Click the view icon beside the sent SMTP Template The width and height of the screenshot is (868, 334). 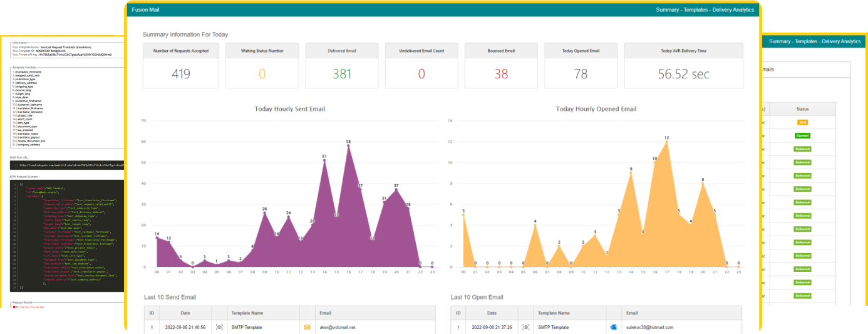click(x=219, y=327)
